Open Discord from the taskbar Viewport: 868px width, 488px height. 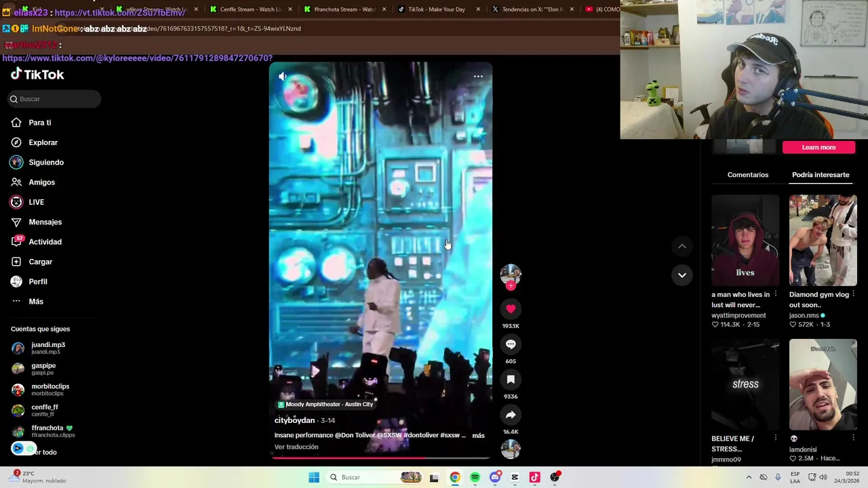pos(495,477)
